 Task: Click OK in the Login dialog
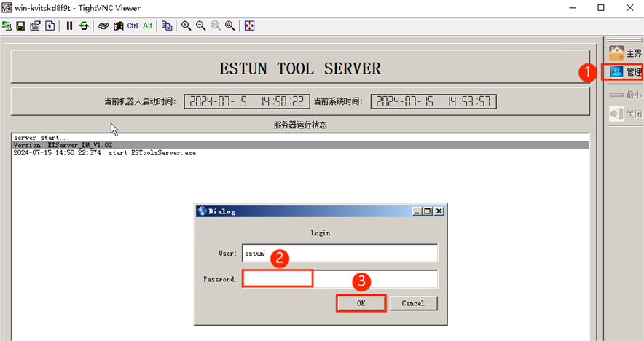(x=361, y=302)
